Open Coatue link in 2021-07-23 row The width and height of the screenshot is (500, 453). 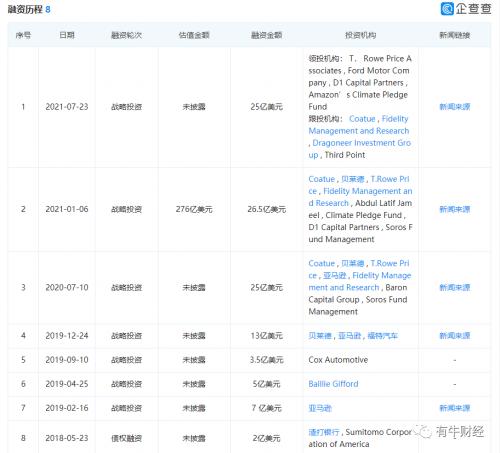pyautogui.click(x=362, y=119)
